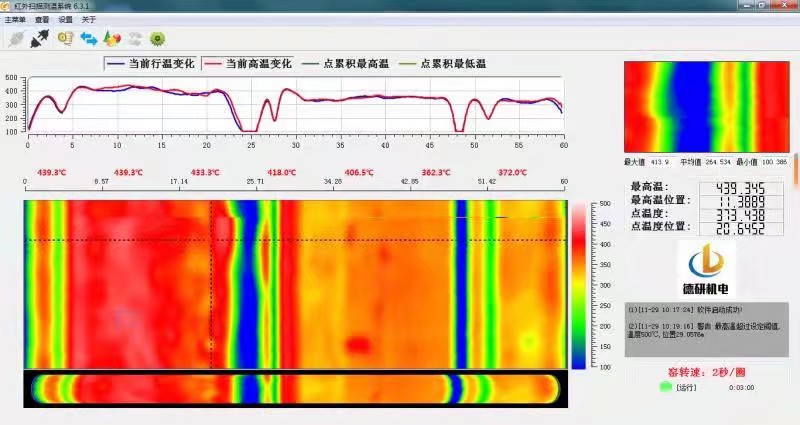Click the 42.85 position ruler mark
Image resolution: width=800 pixels, height=425 pixels.
(410, 181)
